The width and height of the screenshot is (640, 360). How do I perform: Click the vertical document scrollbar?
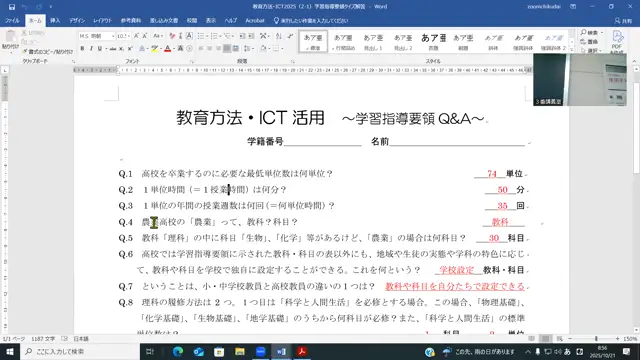tap(636, 200)
